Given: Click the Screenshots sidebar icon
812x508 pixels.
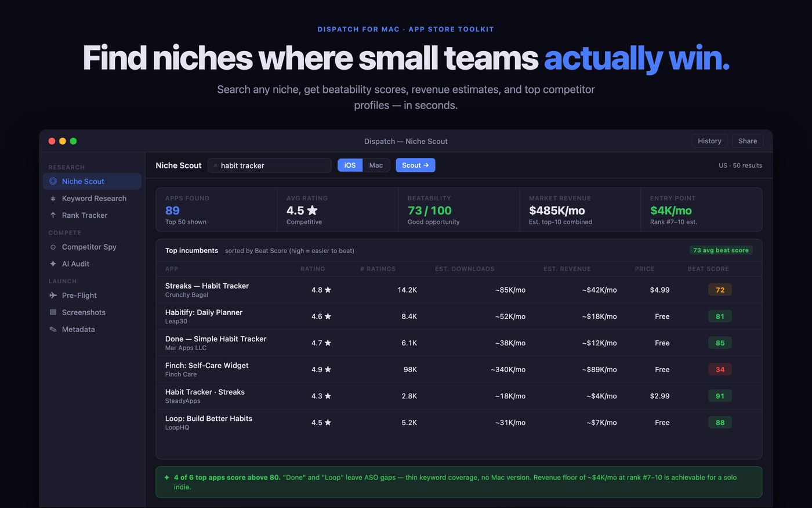Looking at the screenshot, I should click(53, 312).
